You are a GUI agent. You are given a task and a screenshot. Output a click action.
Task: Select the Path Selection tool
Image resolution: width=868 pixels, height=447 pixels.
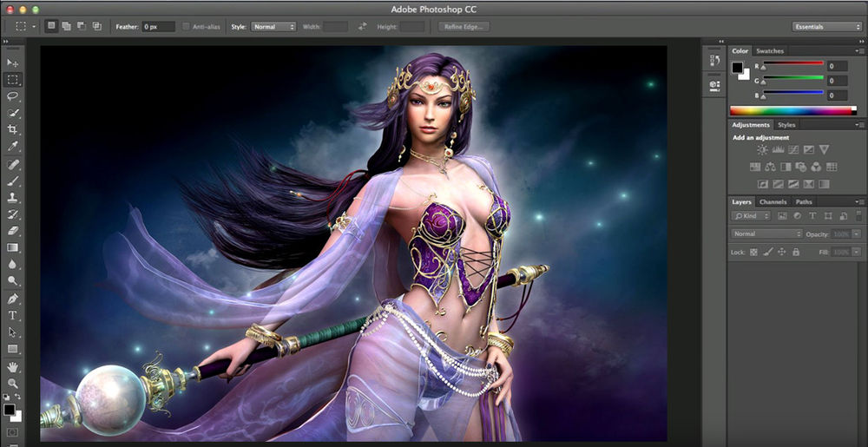click(x=12, y=332)
